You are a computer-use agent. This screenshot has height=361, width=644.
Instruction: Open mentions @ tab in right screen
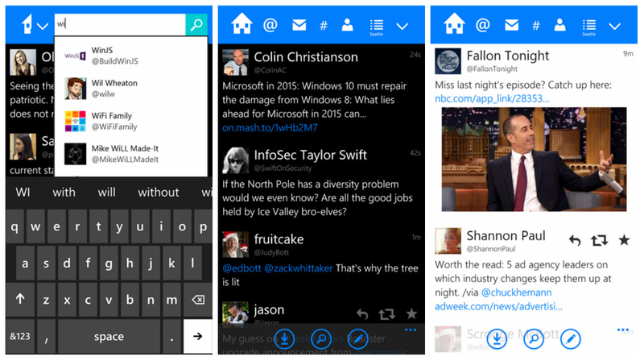482,26
